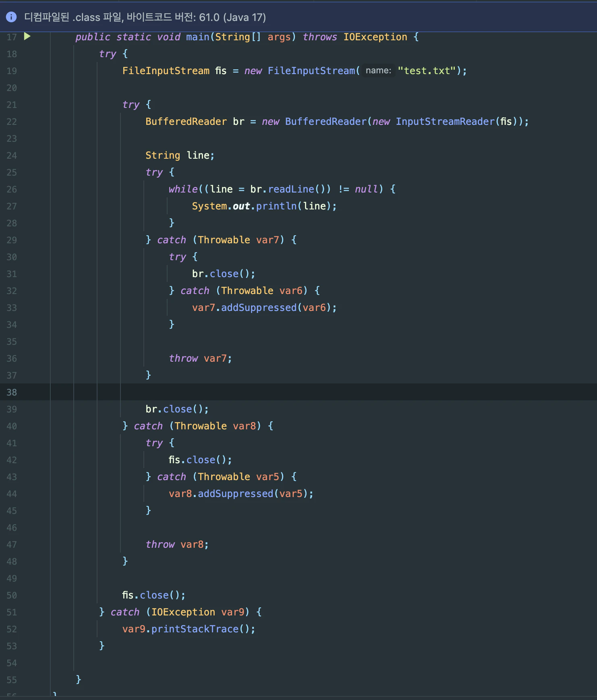Click 'System.out' on line 27
This screenshot has width=597, height=700.
pyautogui.click(x=221, y=206)
